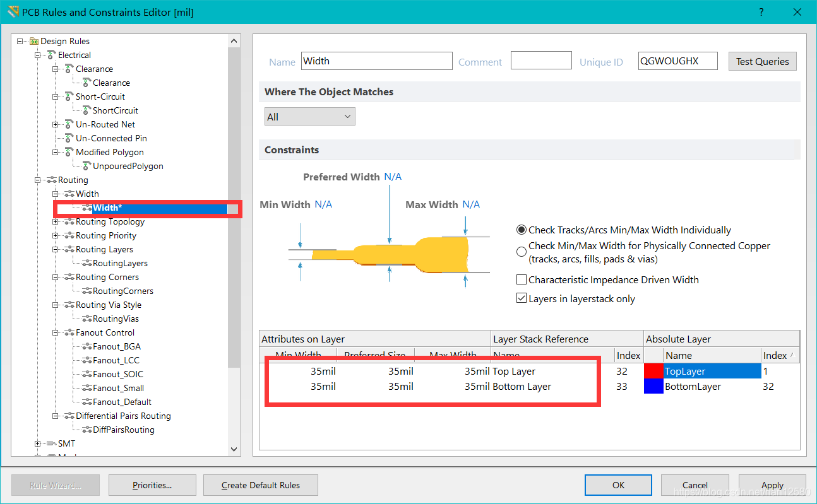This screenshot has width=817, height=504.
Task: Click the Fanout_BGA rule icon
Action: point(86,346)
